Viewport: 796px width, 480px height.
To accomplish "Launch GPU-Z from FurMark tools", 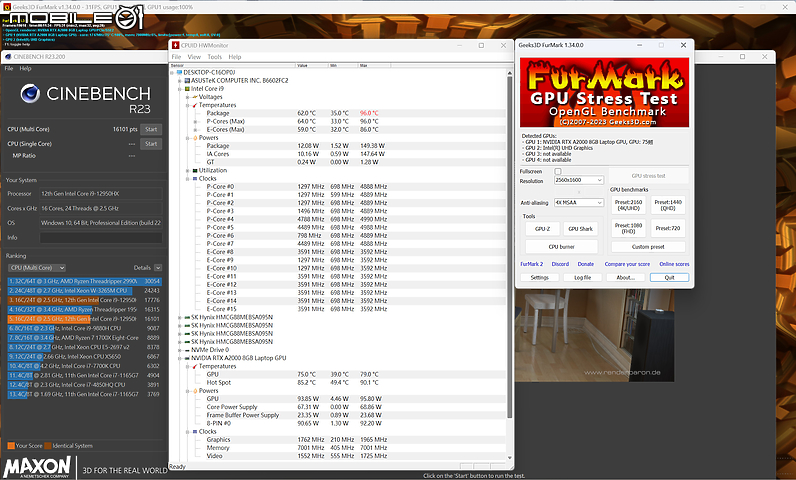I will tap(542, 229).
